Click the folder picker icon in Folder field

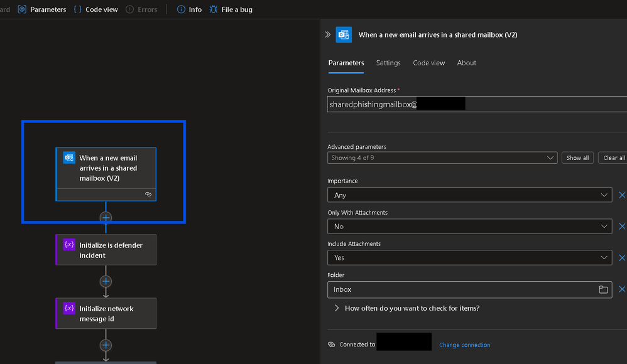(x=603, y=289)
